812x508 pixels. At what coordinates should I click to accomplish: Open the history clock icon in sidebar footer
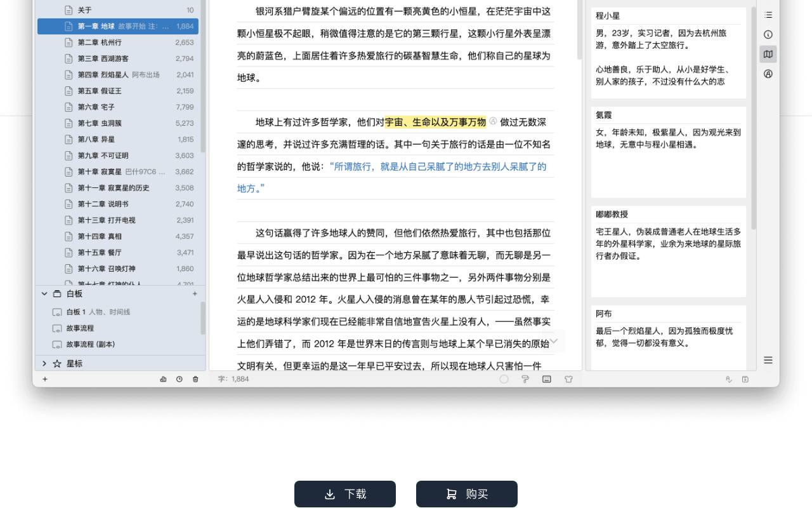coord(179,379)
